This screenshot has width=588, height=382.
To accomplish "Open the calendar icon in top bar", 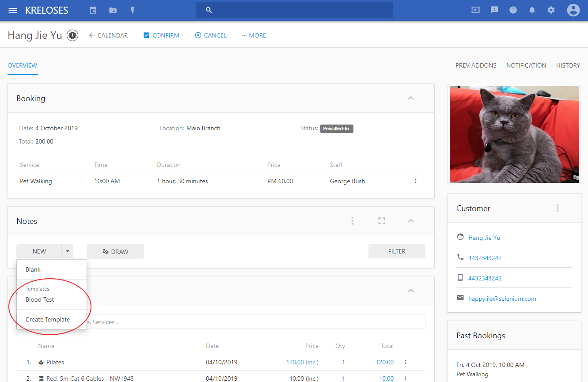I will point(93,10).
